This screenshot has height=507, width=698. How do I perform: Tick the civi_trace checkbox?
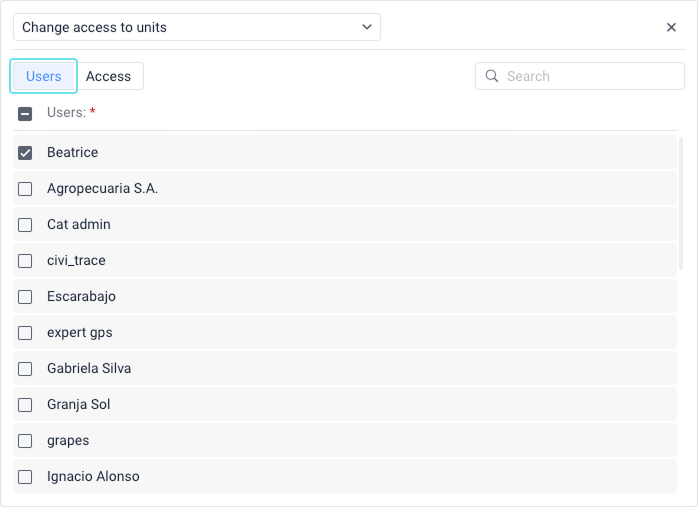pyautogui.click(x=25, y=261)
